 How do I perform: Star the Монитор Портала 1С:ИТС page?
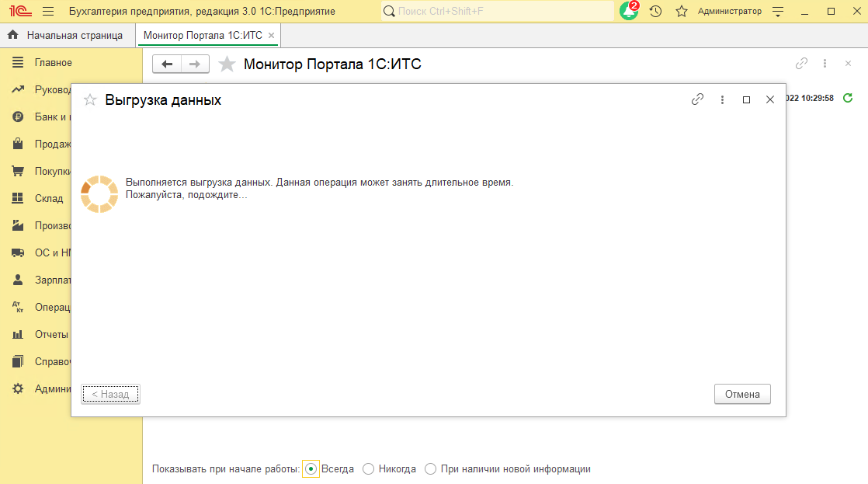[227, 64]
